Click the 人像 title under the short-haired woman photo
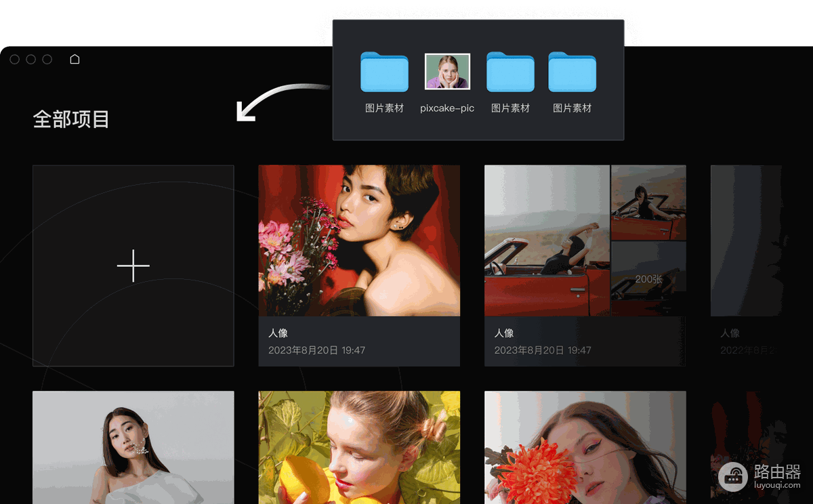This screenshot has height=504, width=813. tap(278, 333)
